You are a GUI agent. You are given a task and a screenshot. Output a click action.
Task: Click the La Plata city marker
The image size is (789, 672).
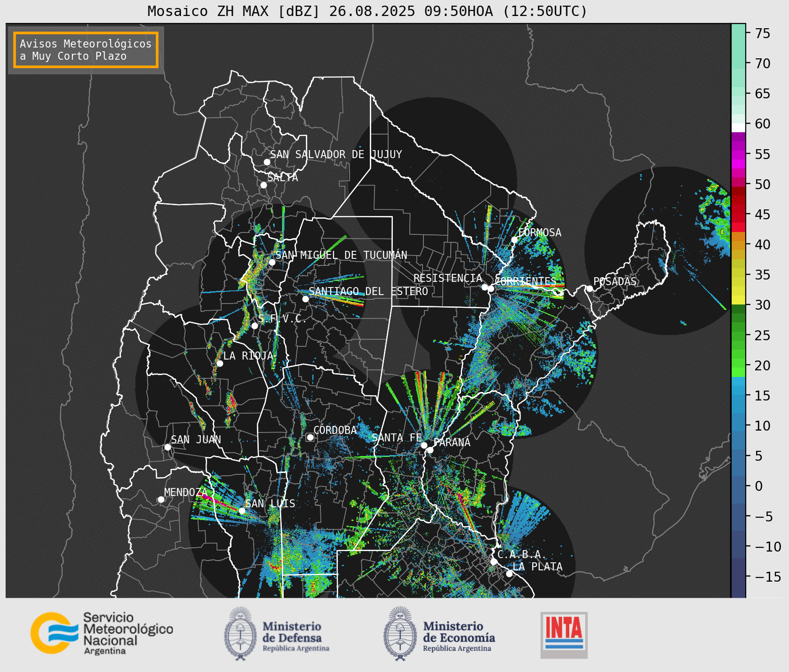(509, 574)
